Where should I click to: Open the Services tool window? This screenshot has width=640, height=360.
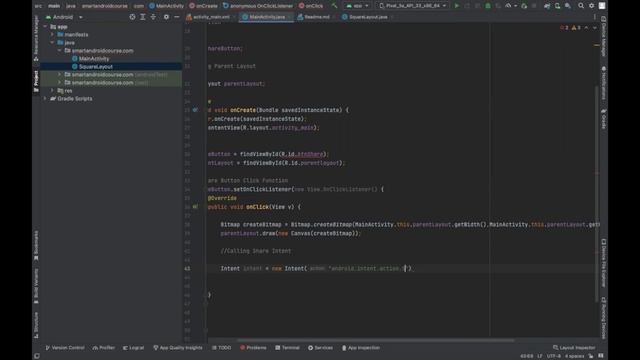(320, 348)
